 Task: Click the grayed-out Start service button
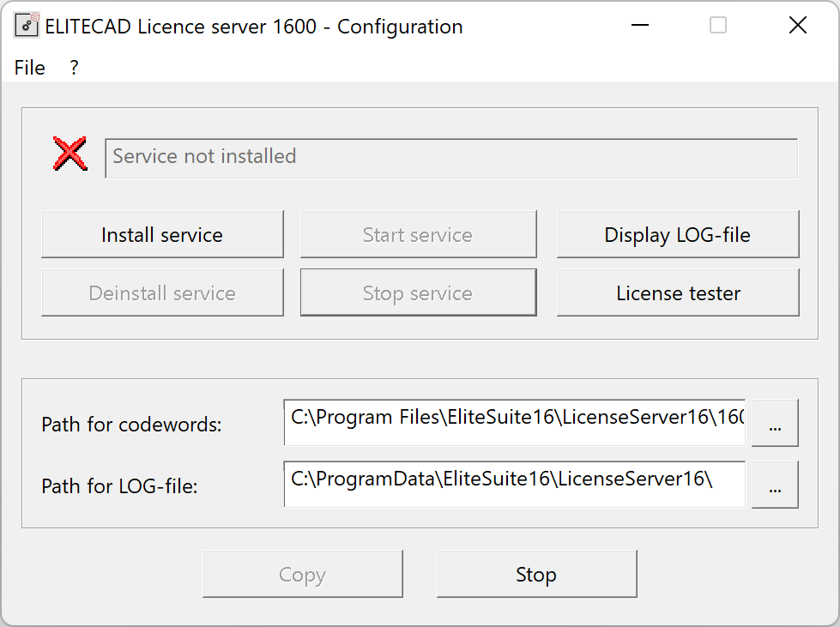point(418,234)
